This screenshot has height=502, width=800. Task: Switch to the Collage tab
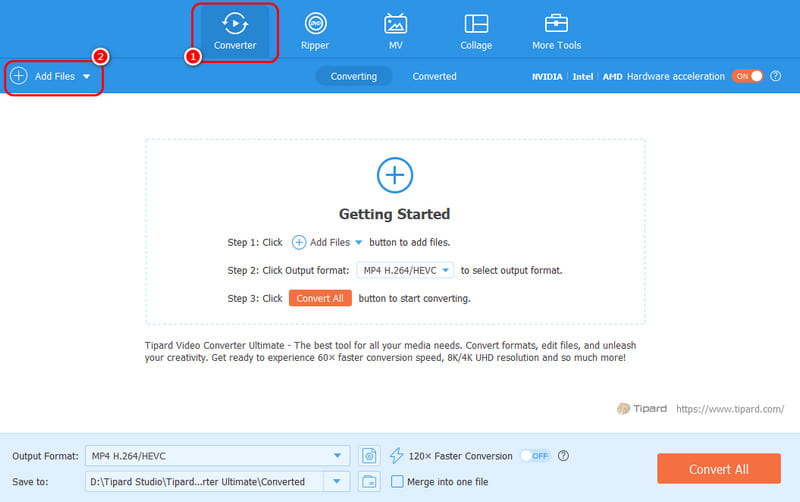pyautogui.click(x=476, y=32)
